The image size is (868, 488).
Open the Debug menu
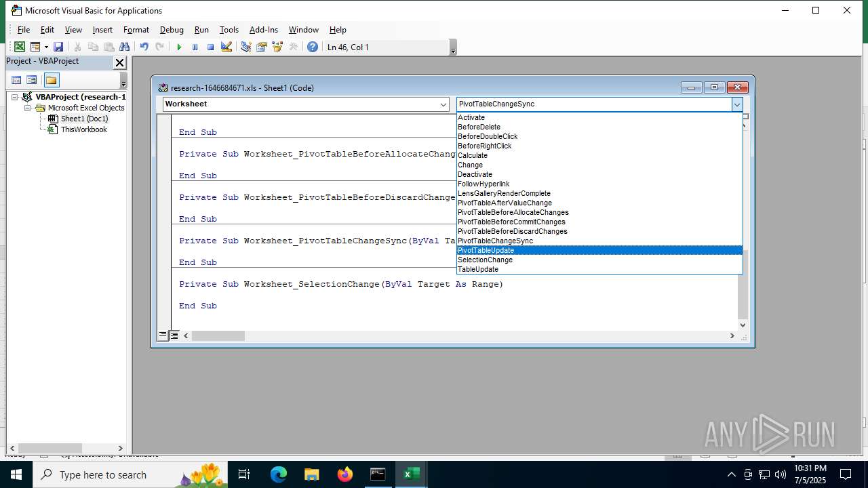(x=172, y=30)
